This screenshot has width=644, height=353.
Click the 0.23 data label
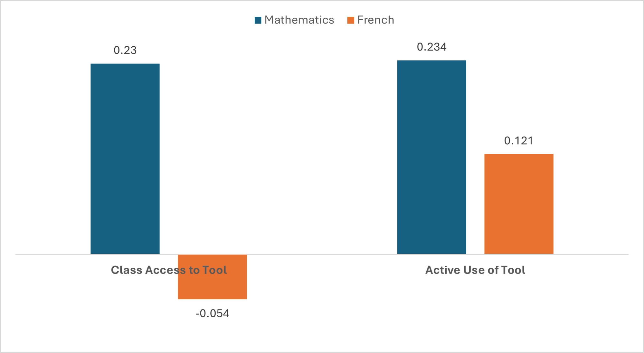[x=125, y=50]
